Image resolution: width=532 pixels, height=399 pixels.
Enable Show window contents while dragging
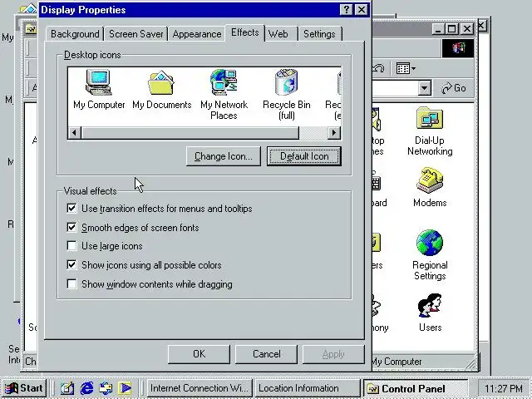tap(71, 283)
